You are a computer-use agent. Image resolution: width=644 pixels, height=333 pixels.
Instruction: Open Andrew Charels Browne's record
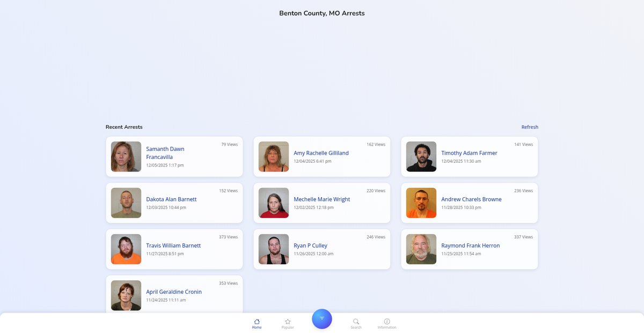[x=470, y=203]
